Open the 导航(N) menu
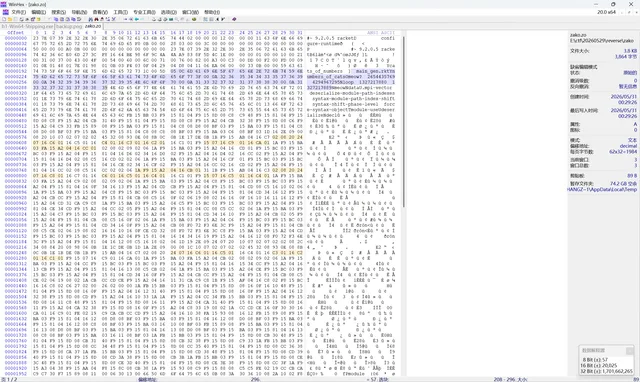This screenshot has width=640, height=382. [x=79, y=12]
